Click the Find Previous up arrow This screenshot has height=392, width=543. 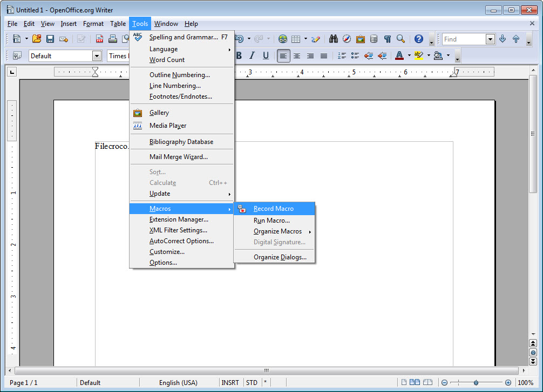tap(516, 39)
